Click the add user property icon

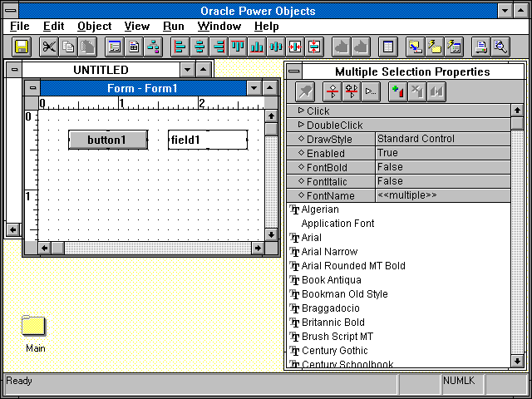pyautogui.click(x=397, y=91)
